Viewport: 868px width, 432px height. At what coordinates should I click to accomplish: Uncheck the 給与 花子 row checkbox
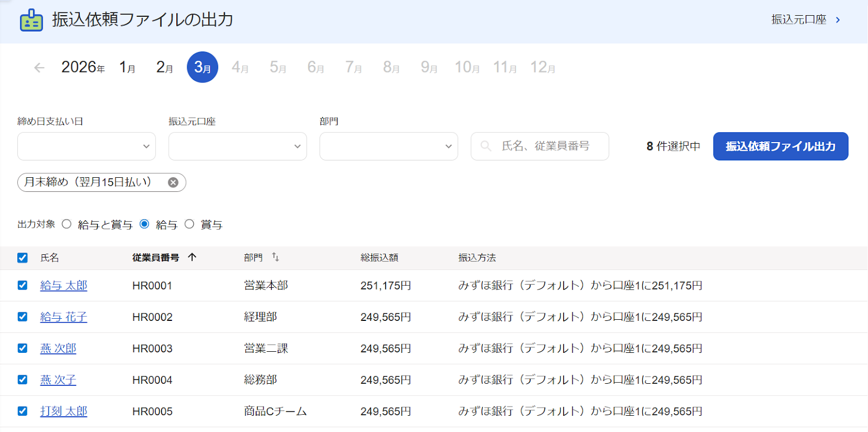[22, 317]
